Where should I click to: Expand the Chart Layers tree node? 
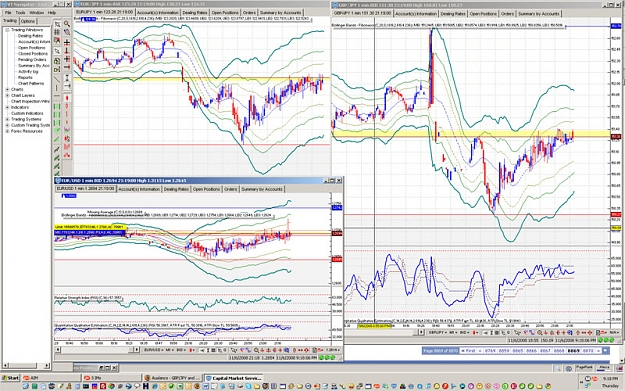(x=7, y=96)
